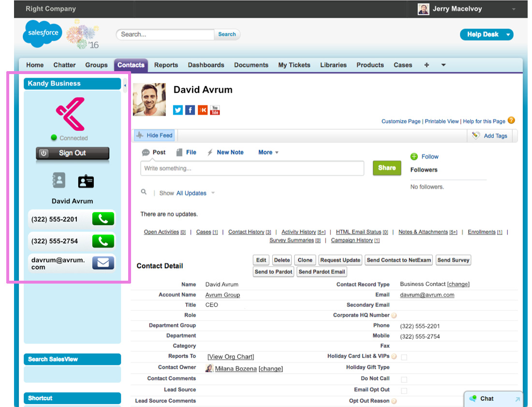532x407 pixels.
Task: Open the Kandy address book icon
Action: tap(59, 180)
